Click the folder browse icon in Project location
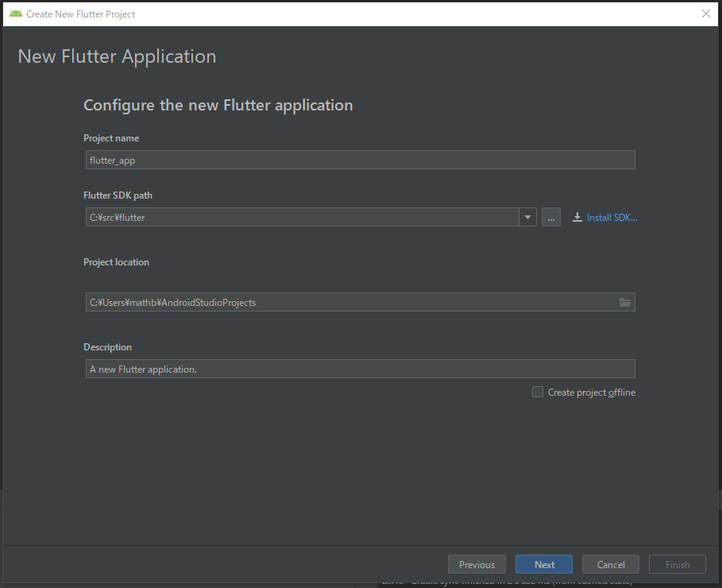This screenshot has height=588, width=722. click(x=625, y=302)
